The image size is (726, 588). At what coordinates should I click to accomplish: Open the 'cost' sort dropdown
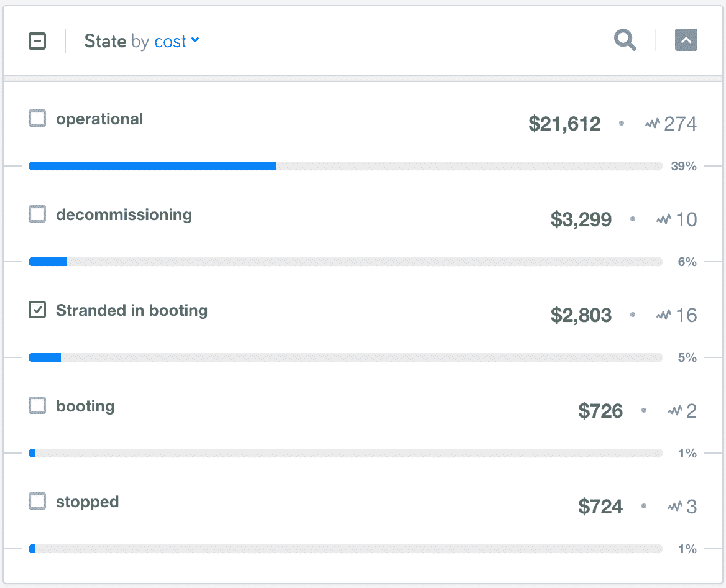coord(177,42)
